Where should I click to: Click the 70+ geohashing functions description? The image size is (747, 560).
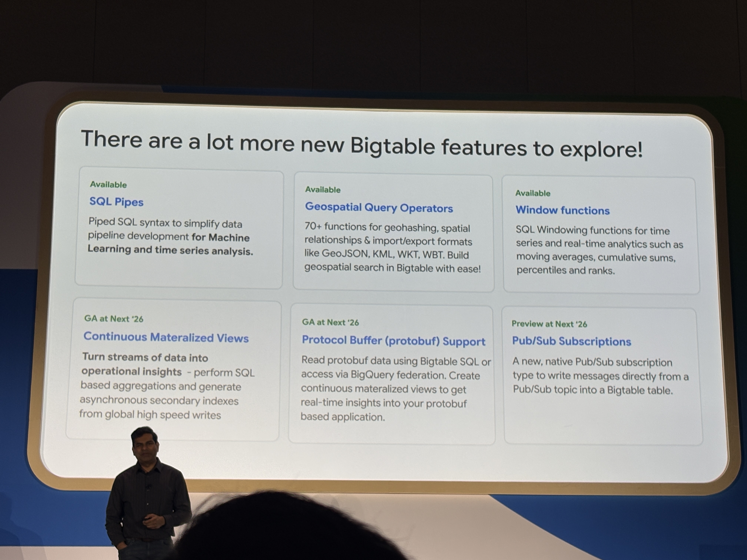tap(392, 248)
